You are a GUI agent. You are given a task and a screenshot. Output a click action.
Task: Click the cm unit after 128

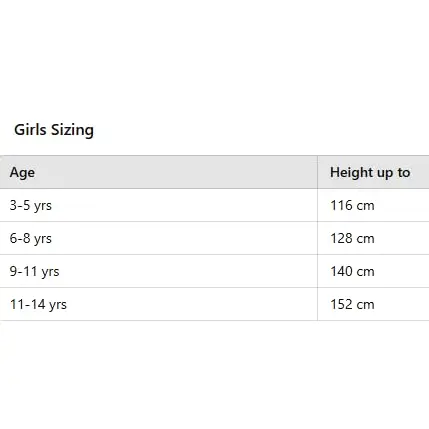click(x=366, y=239)
